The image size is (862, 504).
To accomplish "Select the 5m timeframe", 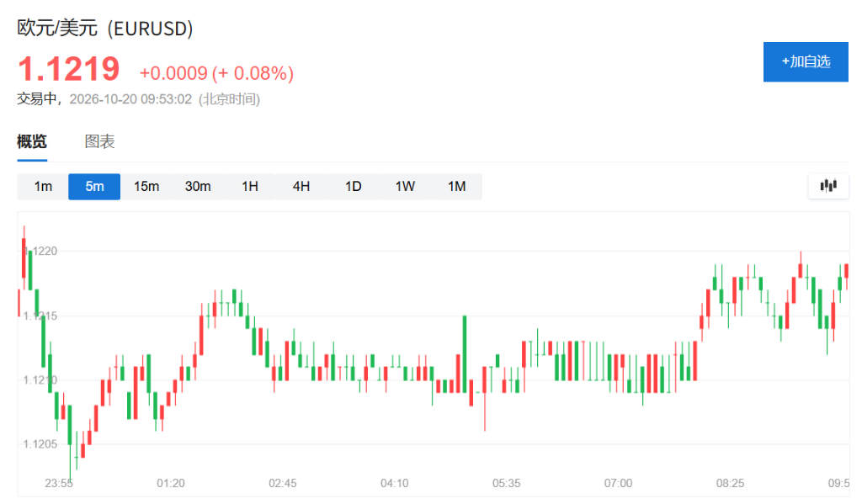I will (94, 186).
